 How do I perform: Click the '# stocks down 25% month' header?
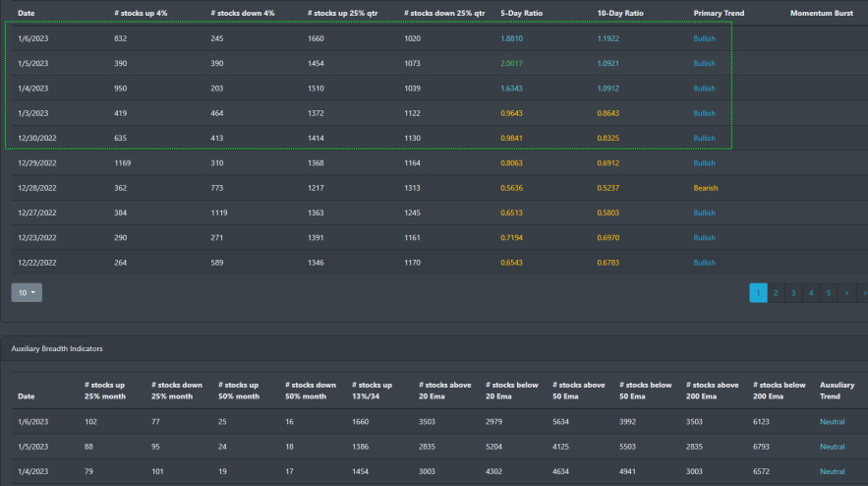coord(177,391)
